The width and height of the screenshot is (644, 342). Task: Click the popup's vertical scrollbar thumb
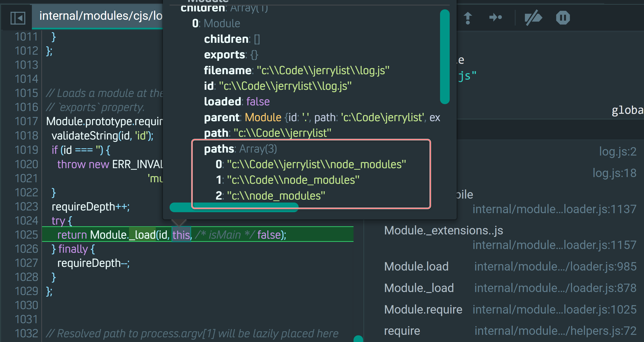pos(444,56)
